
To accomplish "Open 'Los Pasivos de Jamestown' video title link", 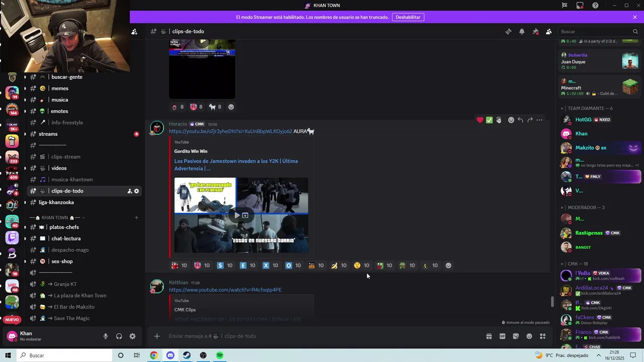I will [236, 165].
